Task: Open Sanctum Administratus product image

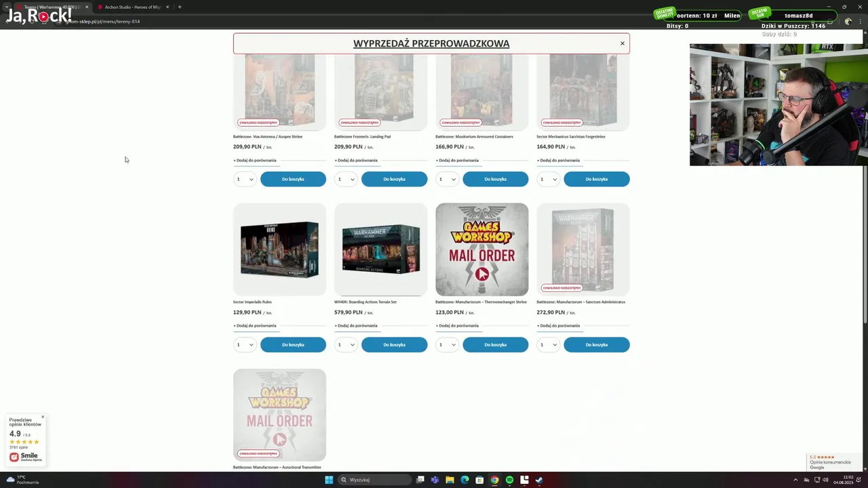Action: click(583, 249)
